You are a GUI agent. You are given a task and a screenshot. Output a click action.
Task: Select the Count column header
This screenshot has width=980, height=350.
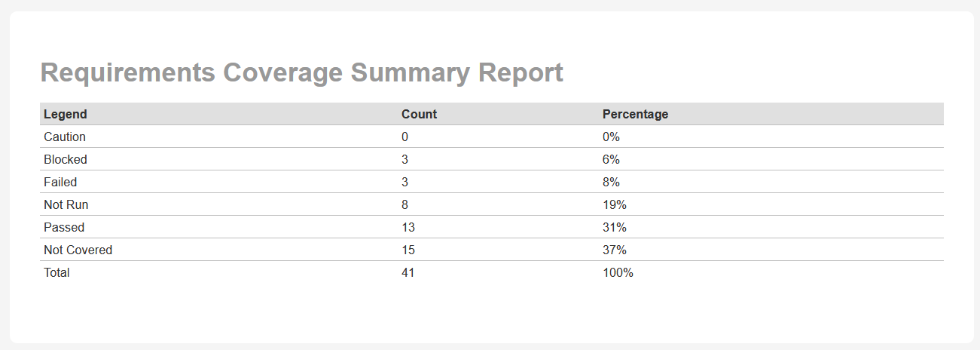pos(419,115)
